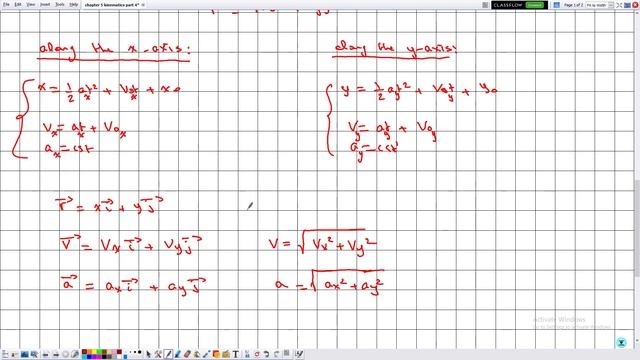Viewport: 640px width, 360px height.
Task: Click the blue window icon beside the red close button
Action: tap(627, 5)
